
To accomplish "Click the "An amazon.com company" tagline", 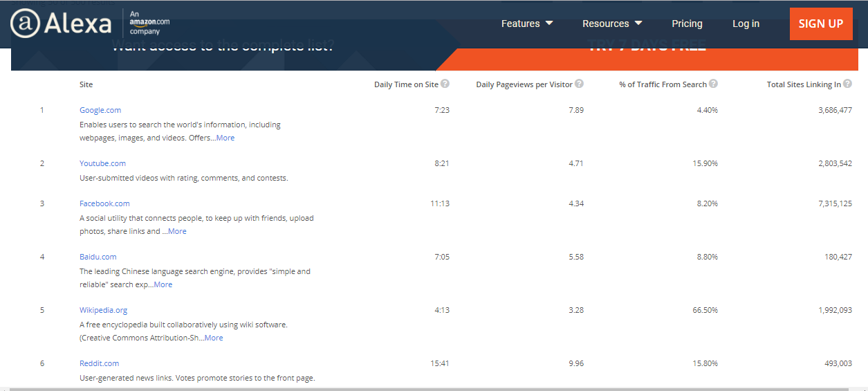I will pos(149,23).
